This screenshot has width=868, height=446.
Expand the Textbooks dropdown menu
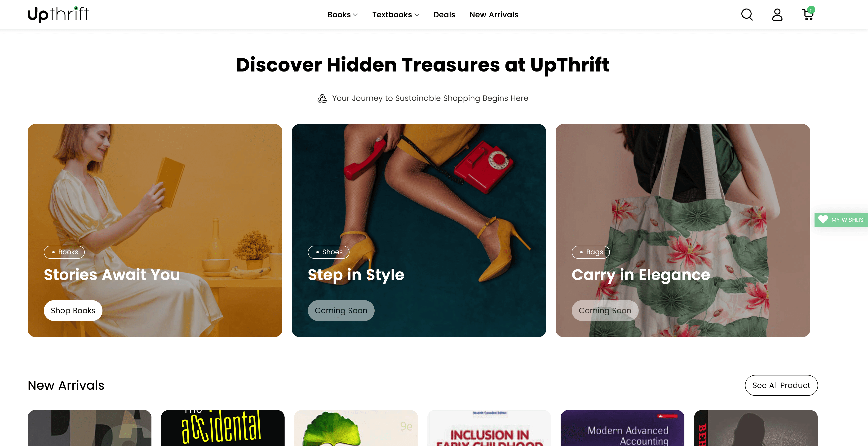point(396,14)
